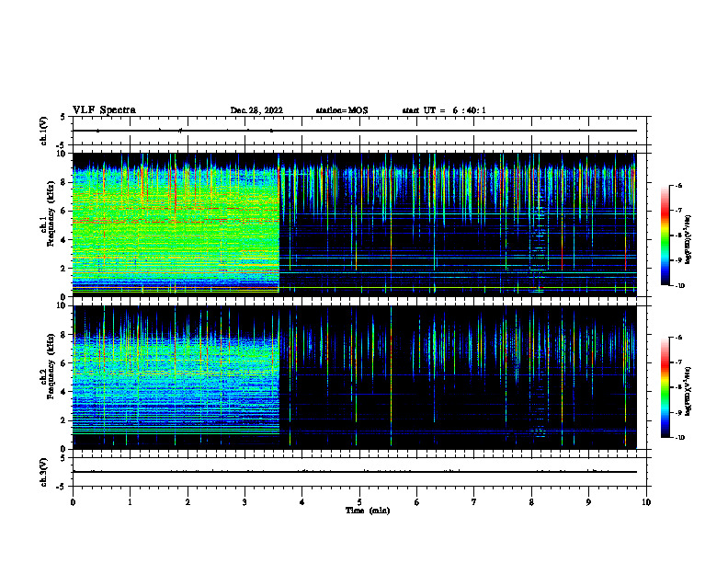Click the "4" minute tick label
This screenshot has width=728, height=563.
click(302, 502)
